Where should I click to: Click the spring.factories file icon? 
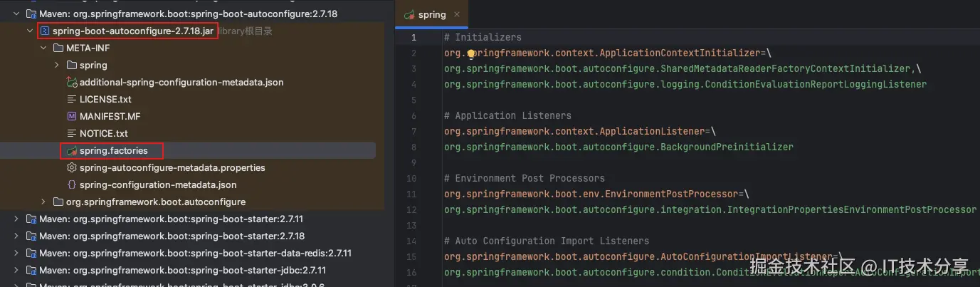point(71,151)
